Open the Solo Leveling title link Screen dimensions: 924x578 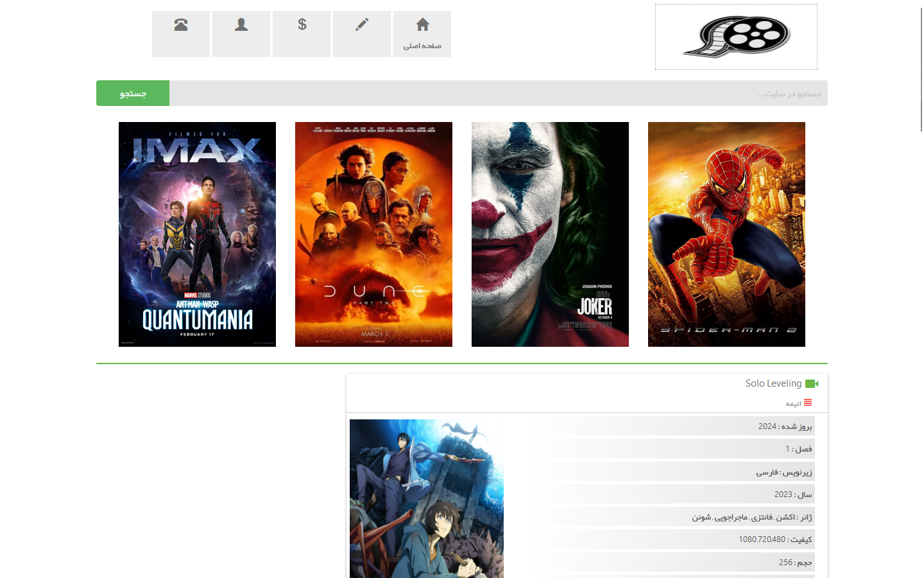773,383
